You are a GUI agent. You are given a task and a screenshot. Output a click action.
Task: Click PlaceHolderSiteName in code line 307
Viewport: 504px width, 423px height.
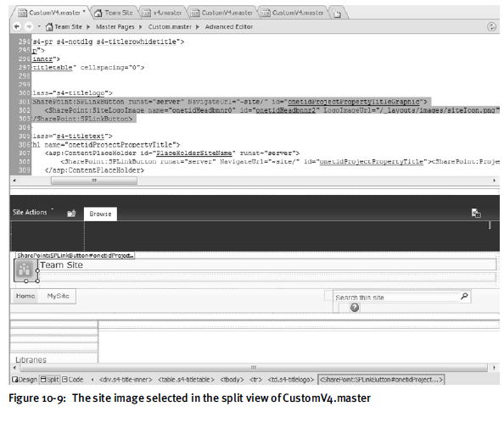coord(193,153)
